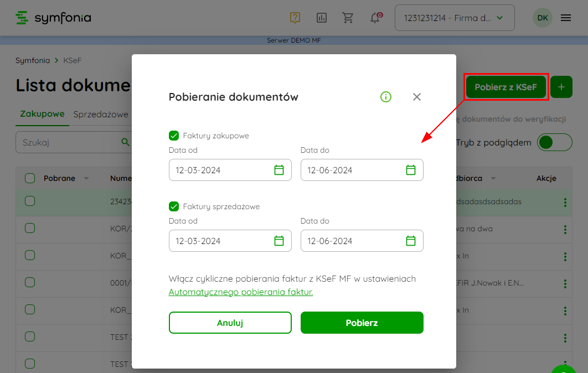Open the hamburger main menu

coord(566,18)
